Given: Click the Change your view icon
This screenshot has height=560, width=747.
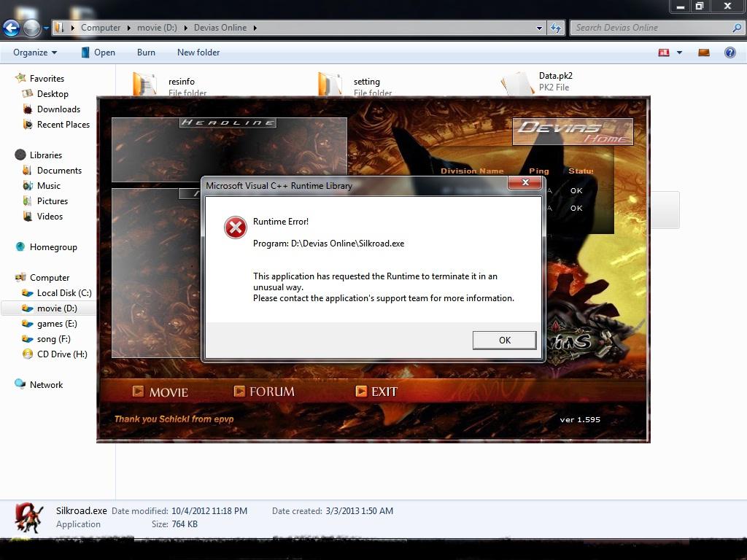Looking at the screenshot, I should (x=664, y=52).
